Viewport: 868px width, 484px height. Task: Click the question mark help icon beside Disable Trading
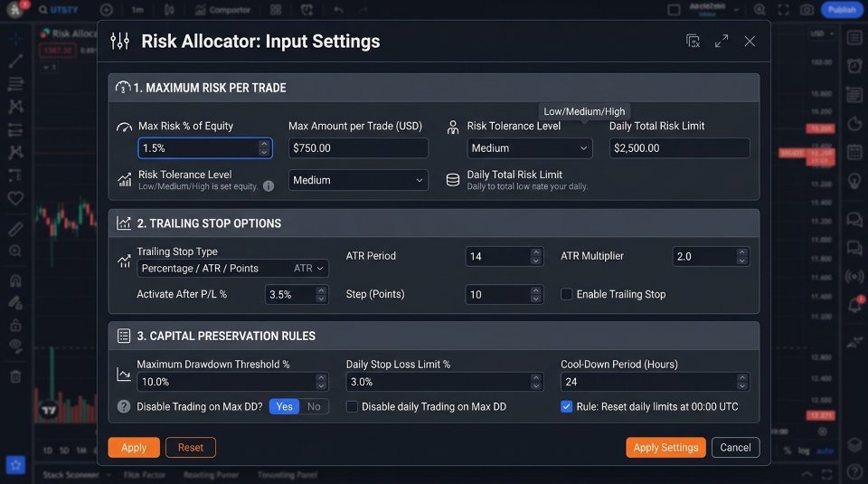pos(124,406)
